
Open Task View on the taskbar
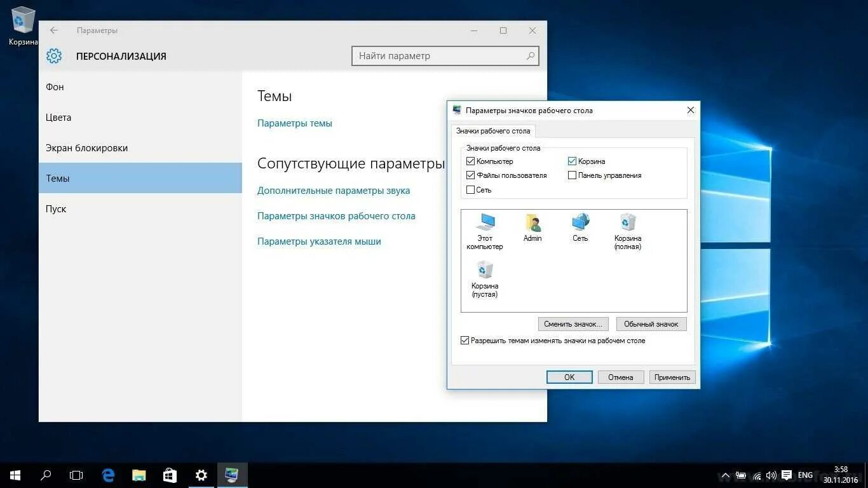click(76, 475)
